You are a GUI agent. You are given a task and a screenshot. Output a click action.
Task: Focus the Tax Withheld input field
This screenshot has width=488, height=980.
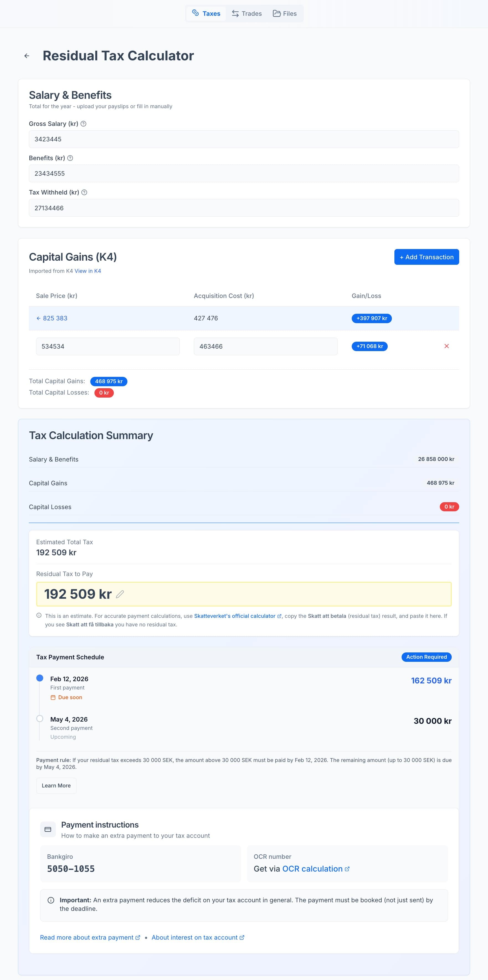244,208
